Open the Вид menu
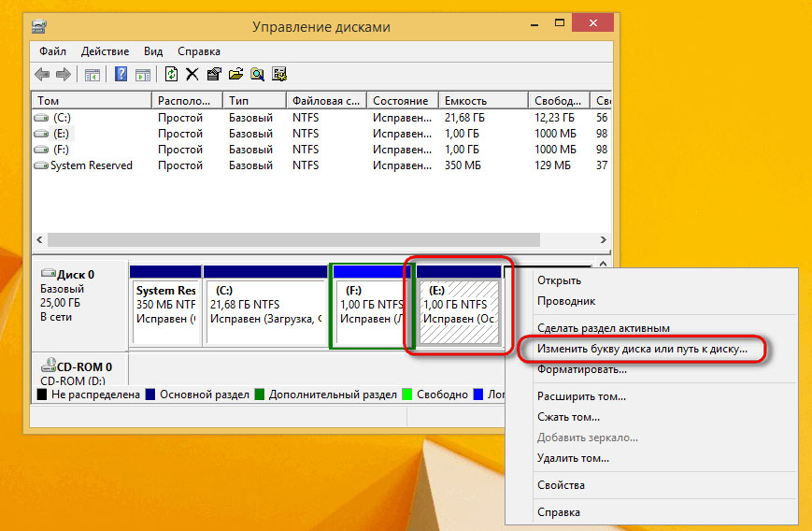 [x=153, y=51]
